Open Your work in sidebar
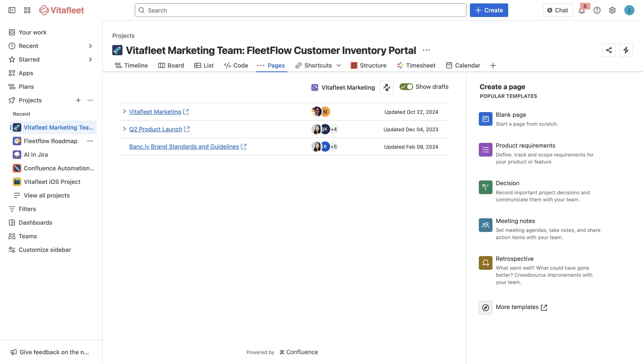Screen dimensions: 643x364 (x=33, y=32)
